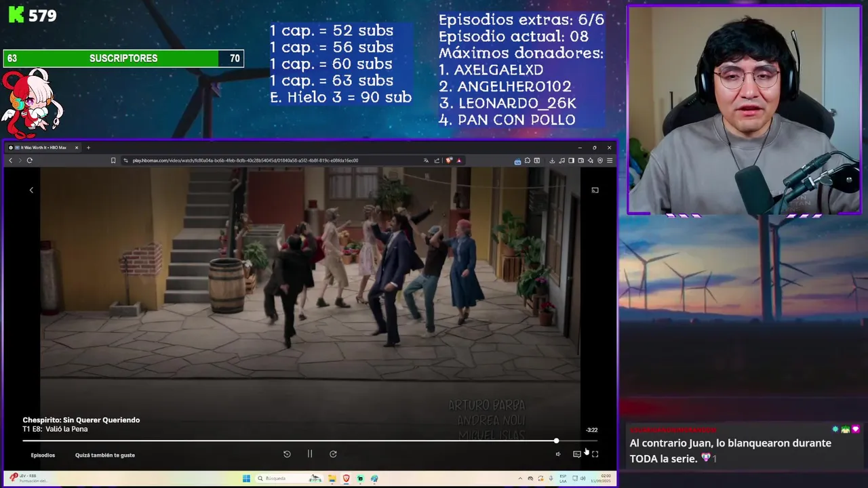Bookmark this page icon in address bar
This screenshot has width=868, height=488.
[x=113, y=161]
